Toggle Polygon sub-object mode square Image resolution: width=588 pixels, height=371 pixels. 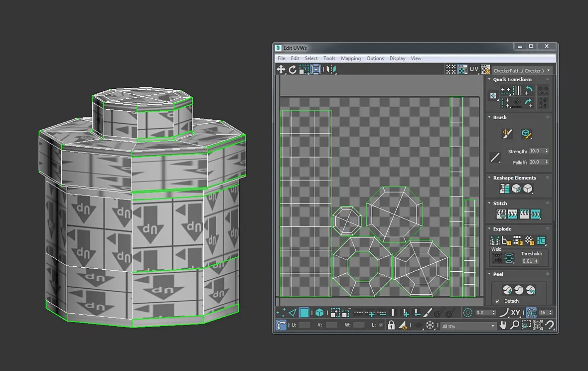[x=304, y=313]
